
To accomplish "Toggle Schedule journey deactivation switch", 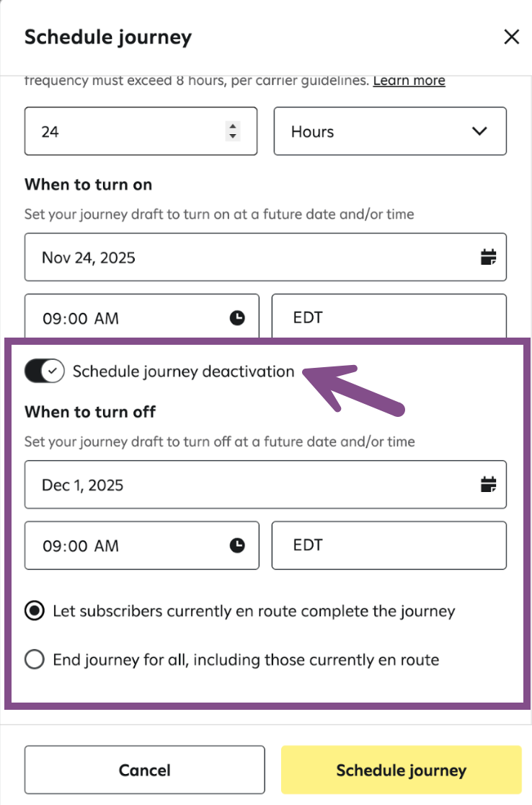I will [x=45, y=371].
